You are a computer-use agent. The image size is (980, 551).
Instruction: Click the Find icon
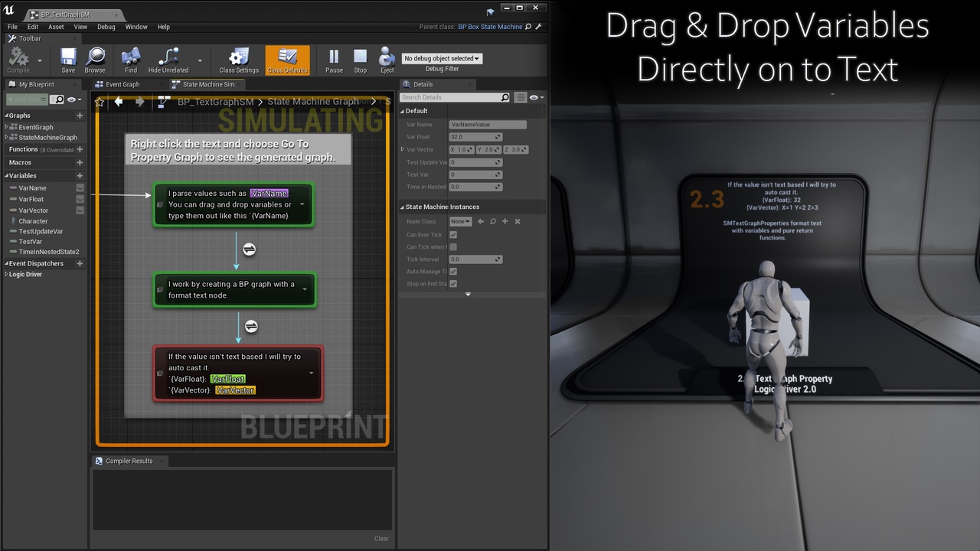[129, 57]
